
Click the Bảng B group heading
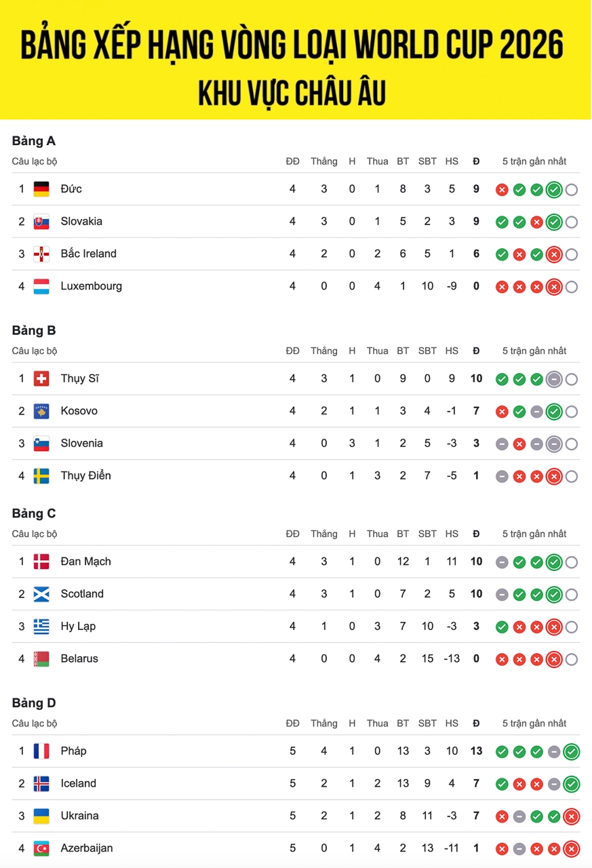pyautogui.click(x=34, y=330)
